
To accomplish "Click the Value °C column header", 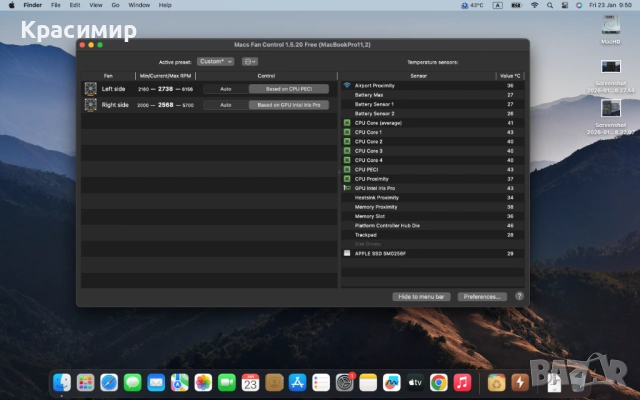I will coord(510,76).
